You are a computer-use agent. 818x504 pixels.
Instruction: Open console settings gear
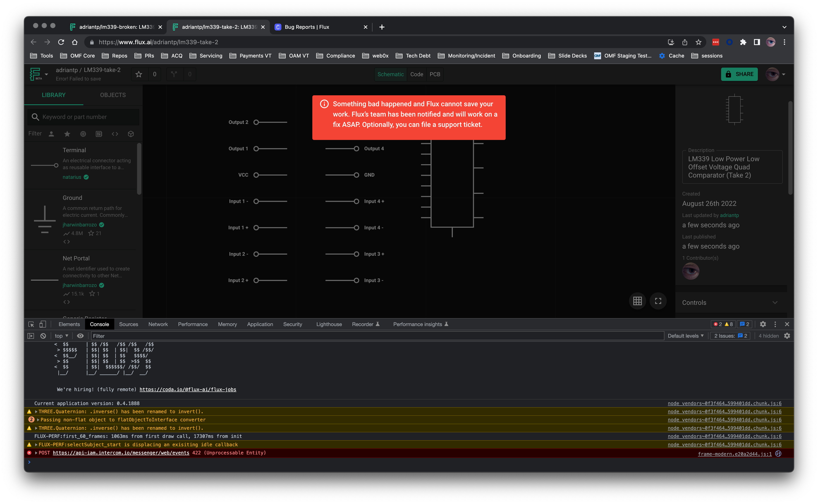(787, 336)
